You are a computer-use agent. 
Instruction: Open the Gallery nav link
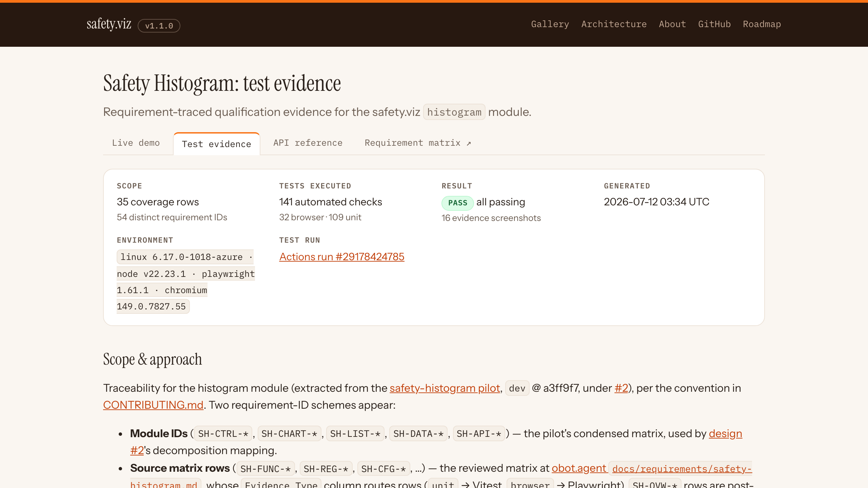[x=550, y=24]
